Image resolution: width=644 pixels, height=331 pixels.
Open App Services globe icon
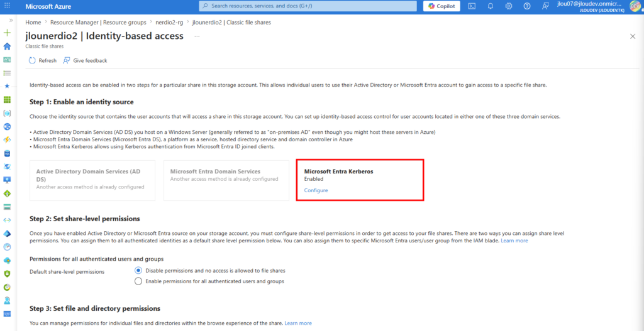[7, 126]
